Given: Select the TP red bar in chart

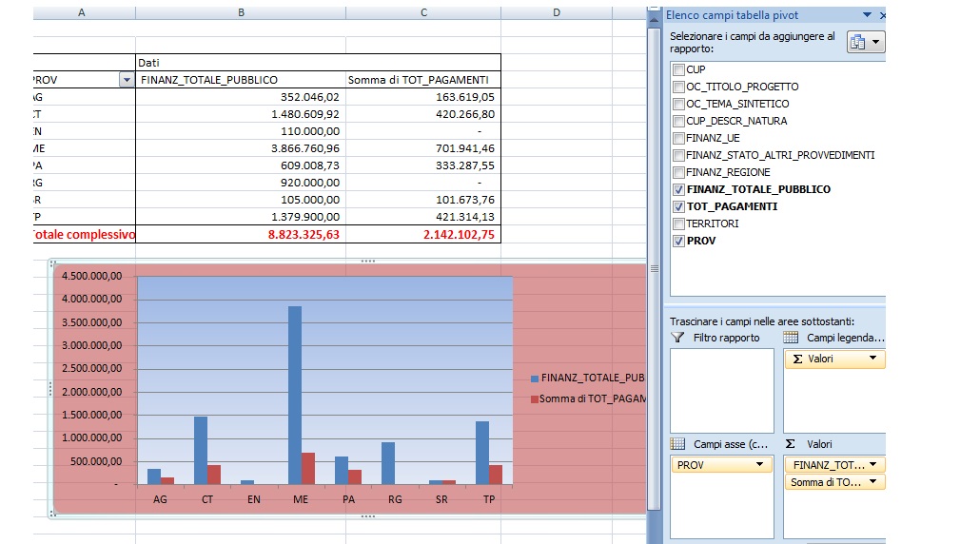Looking at the screenshot, I should tap(496, 475).
